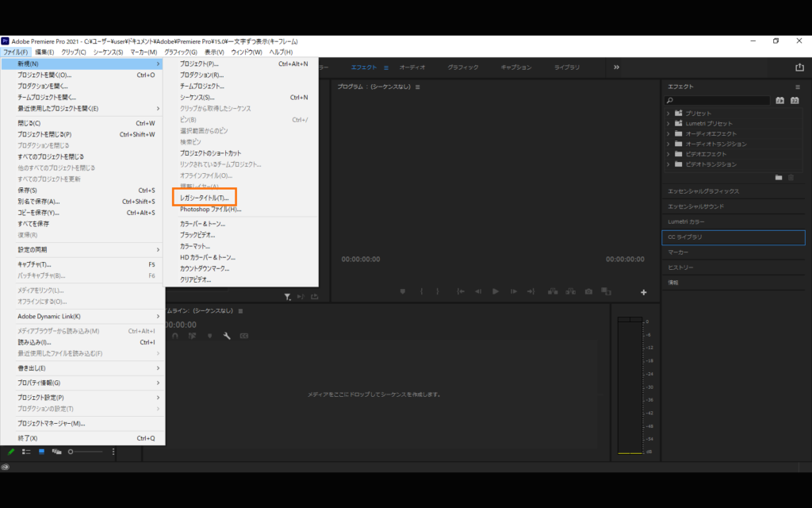Open the Button Editor plus icon
812x508 pixels.
point(644,292)
